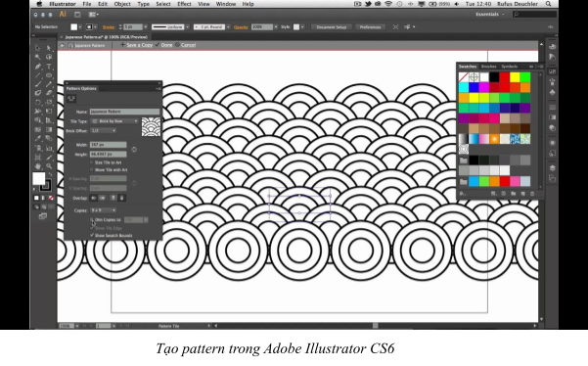Select the Lasso tool

pyautogui.click(x=49, y=57)
